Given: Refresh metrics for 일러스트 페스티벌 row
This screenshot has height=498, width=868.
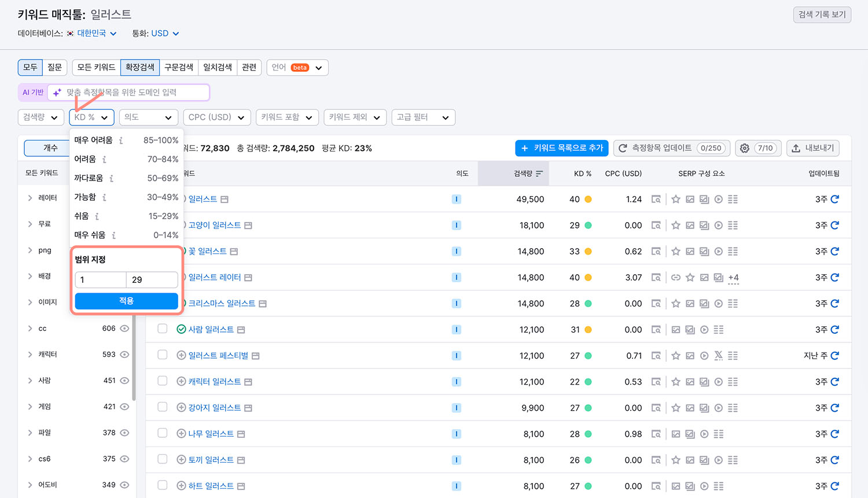Looking at the screenshot, I should (x=834, y=356).
